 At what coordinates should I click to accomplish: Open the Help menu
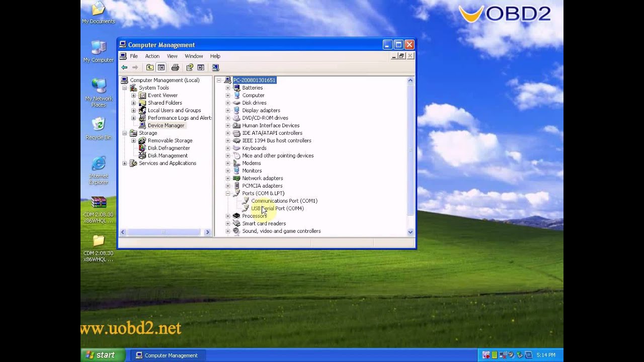(x=215, y=56)
